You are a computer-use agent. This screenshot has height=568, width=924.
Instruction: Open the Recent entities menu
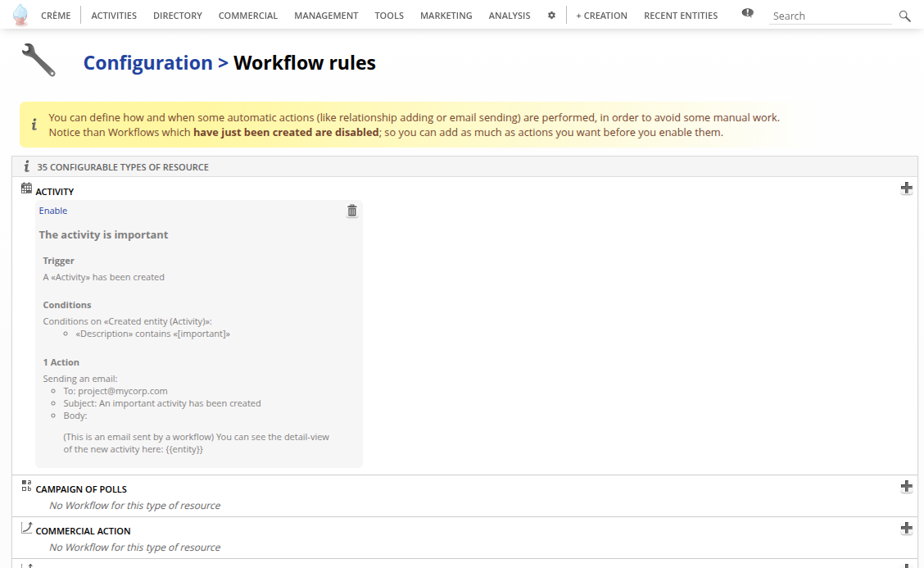click(x=681, y=16)
